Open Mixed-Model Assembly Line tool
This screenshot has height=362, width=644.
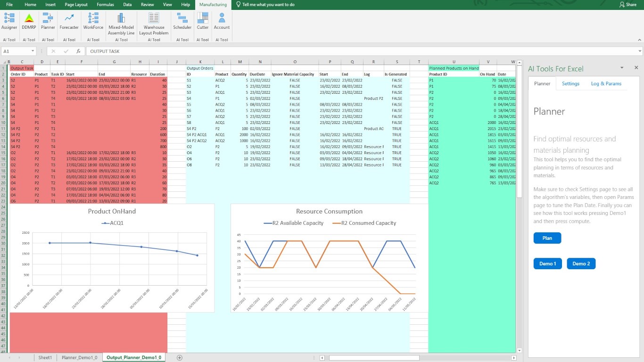click(121, 24)
